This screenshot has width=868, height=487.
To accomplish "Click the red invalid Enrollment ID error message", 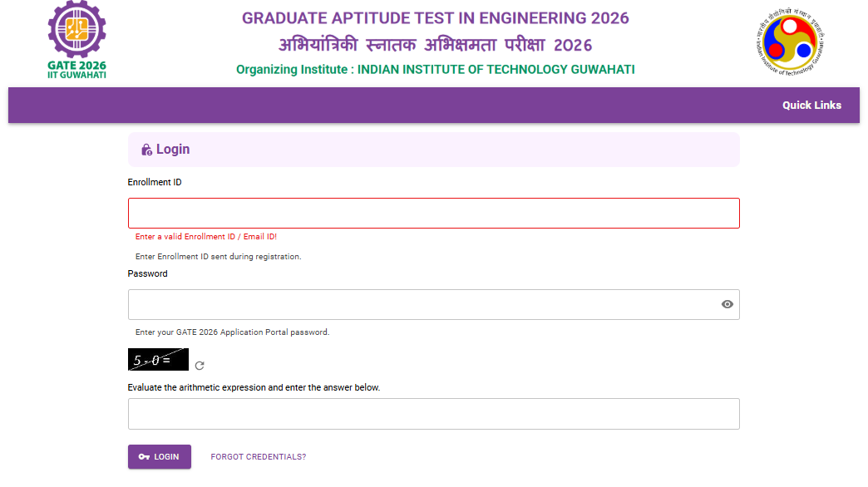I will (206, 237).
